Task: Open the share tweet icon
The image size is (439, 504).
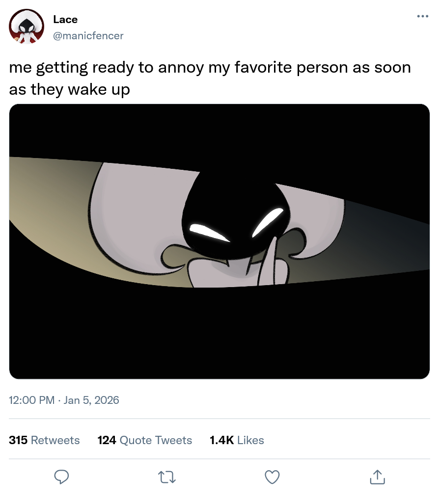Action: coord(377,477)
